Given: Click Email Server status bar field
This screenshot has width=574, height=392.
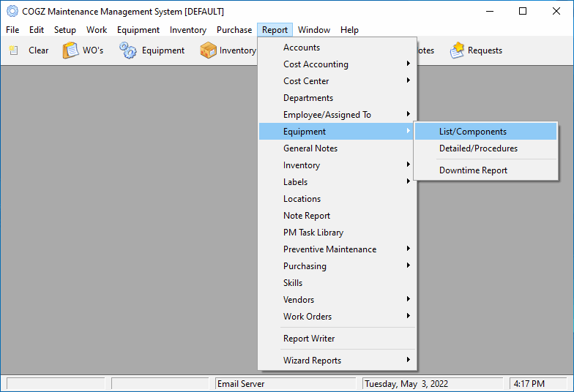Looking at the screenshot, I should [286, 383].
